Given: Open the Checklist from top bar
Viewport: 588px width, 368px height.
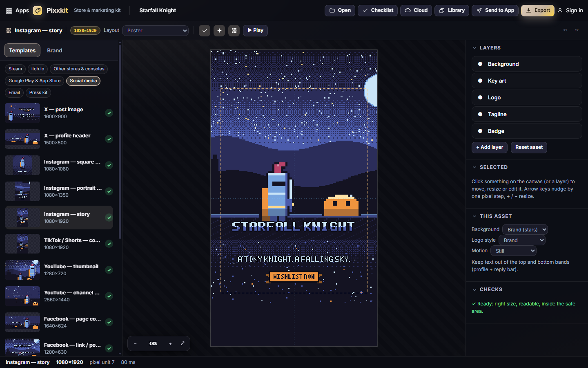Looking at the screenshot, I should pos(378,11).
